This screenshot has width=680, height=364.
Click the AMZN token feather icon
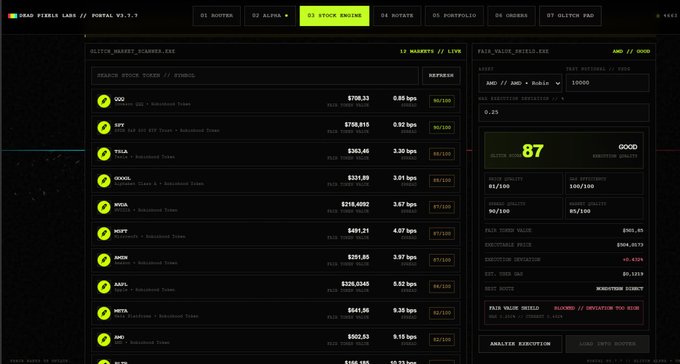(x=104, y=260)
